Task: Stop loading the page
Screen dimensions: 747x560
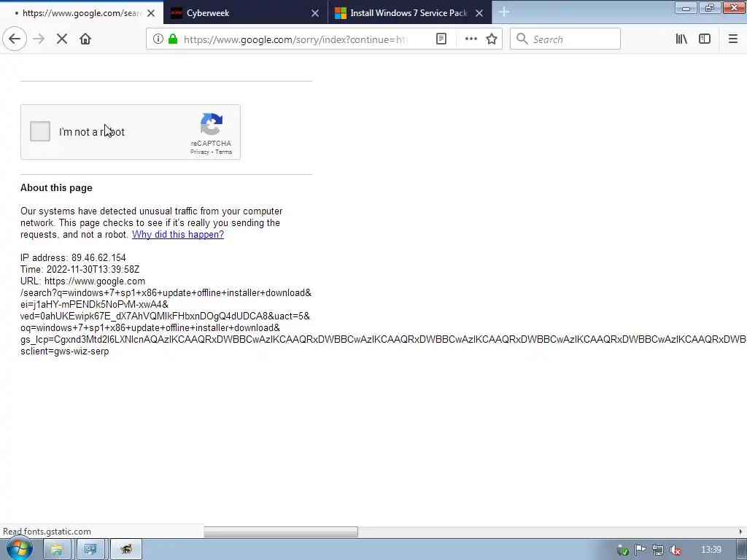Action: click(x=62, y=39)
